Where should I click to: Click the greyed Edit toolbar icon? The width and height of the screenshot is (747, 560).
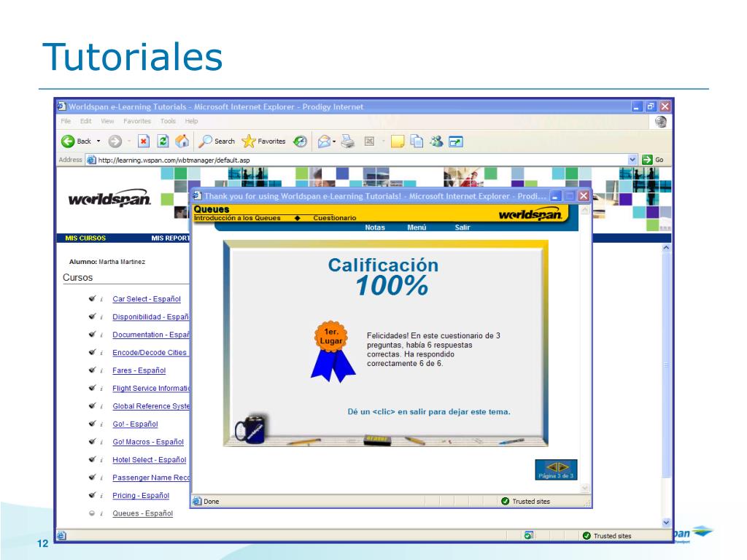coord(369,141)
